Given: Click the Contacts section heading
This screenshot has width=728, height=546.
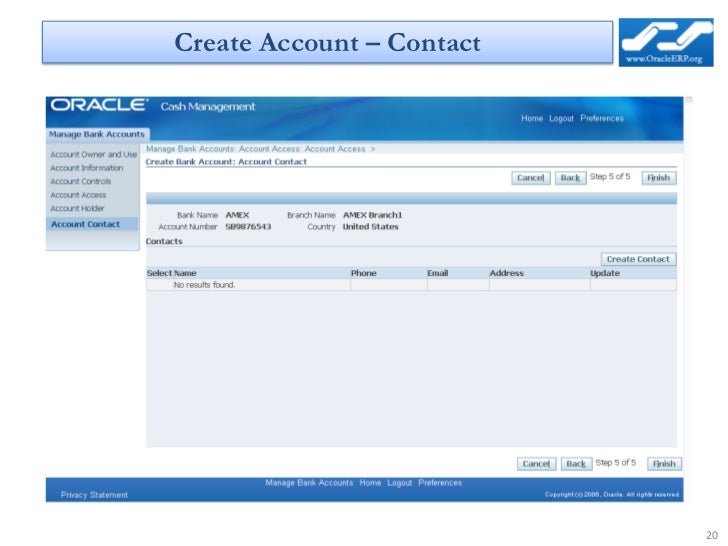Looking at the screenshot, I should pyautogui.click(x=164, y=241).
